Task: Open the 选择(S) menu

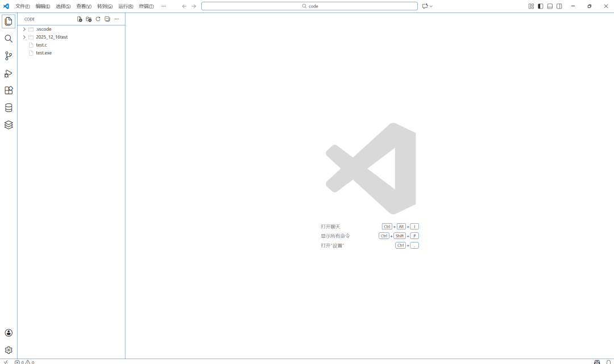Action: tap(63, 6)
